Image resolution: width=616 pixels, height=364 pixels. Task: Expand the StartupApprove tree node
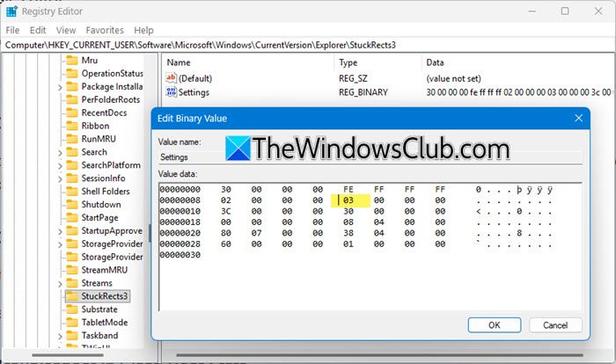point(60,231)
